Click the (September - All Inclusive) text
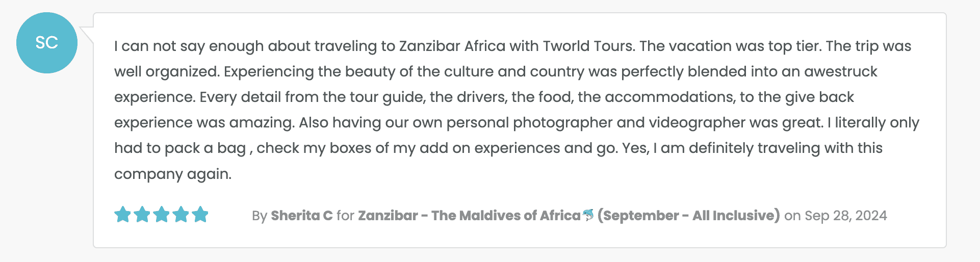Image resolution: width=980 pixels, height=262 pixels. pos(688,216)
